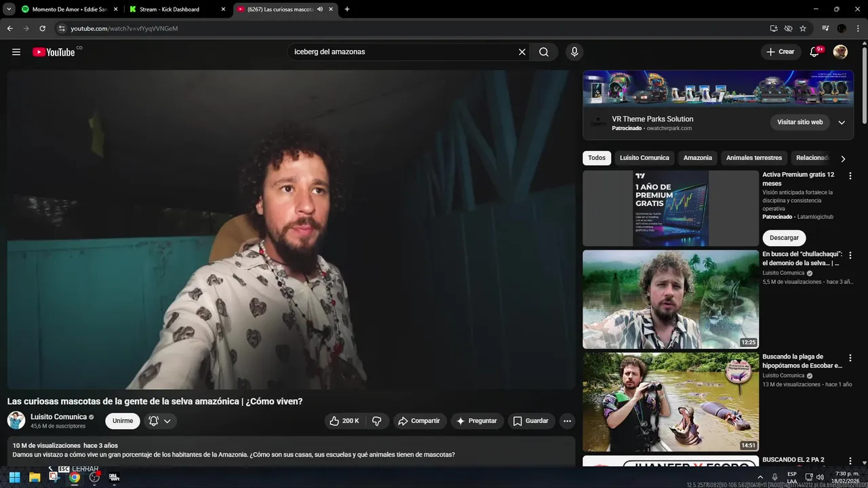Viewport: 868px width, 488px height.
Task: Show hidden system tray icons
Action: coord(760,477)
